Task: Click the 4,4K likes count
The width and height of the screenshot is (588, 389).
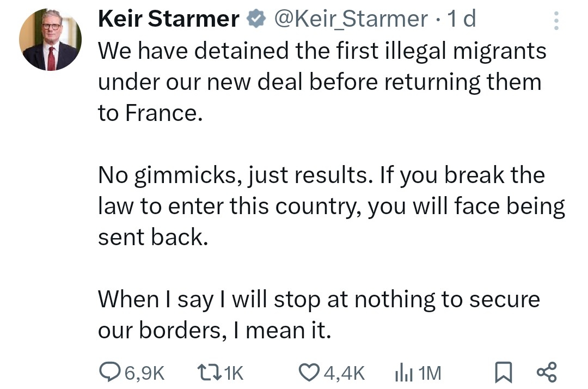Action: [343, 373]
